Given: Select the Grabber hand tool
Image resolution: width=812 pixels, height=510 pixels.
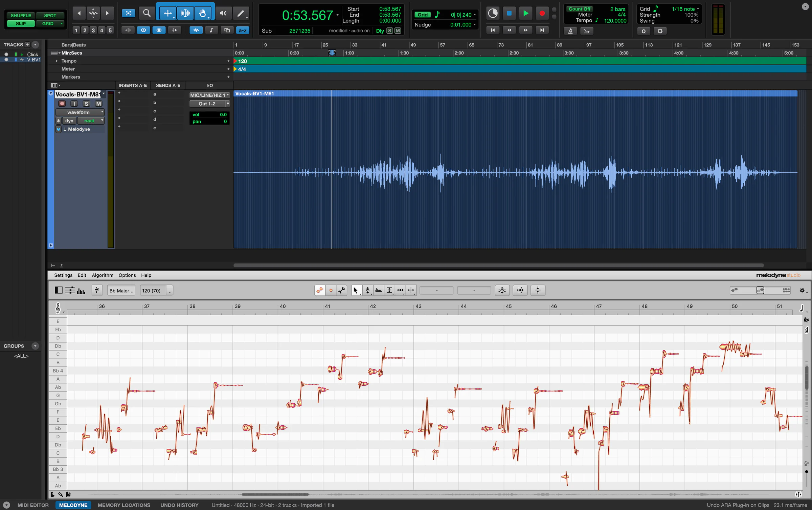Looking at the screenshot, I should point(202,13).
